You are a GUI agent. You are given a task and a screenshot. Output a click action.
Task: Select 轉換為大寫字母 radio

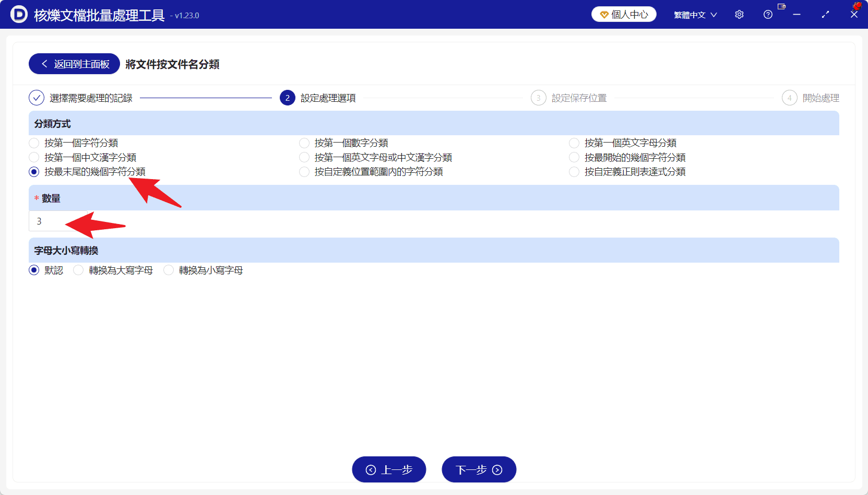pos(78,270)
